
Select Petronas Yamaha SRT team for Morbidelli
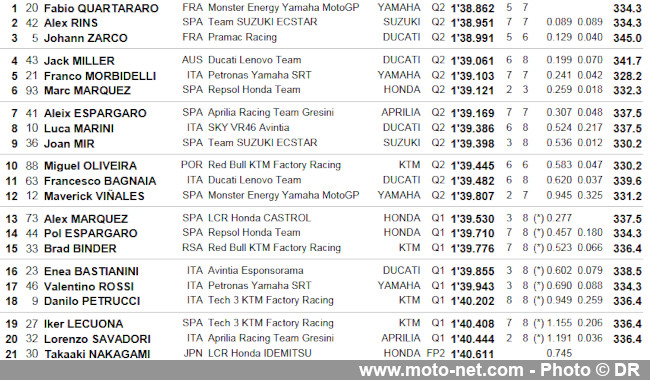[x=260, y=75]
